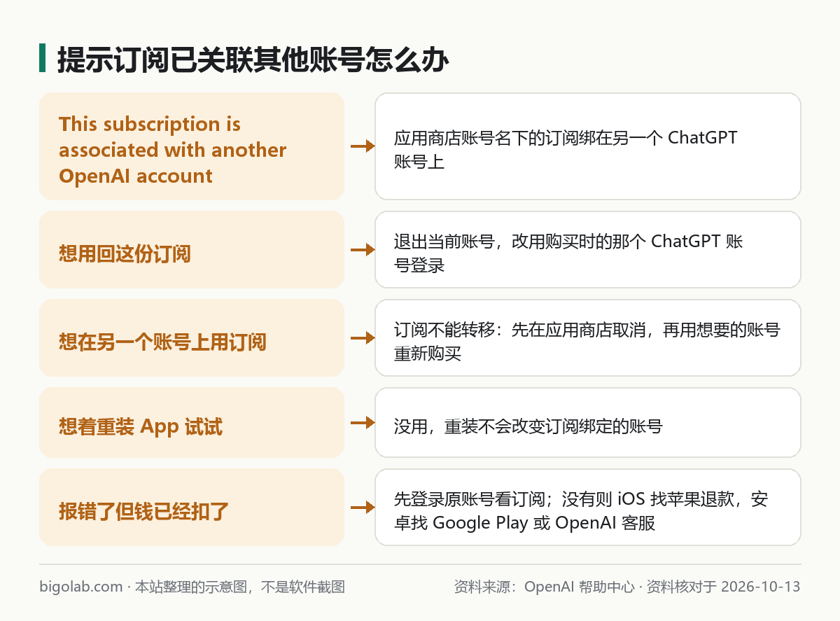Select the '想用回这份订阅' card
840x621 pixels.
coord(192,249)
